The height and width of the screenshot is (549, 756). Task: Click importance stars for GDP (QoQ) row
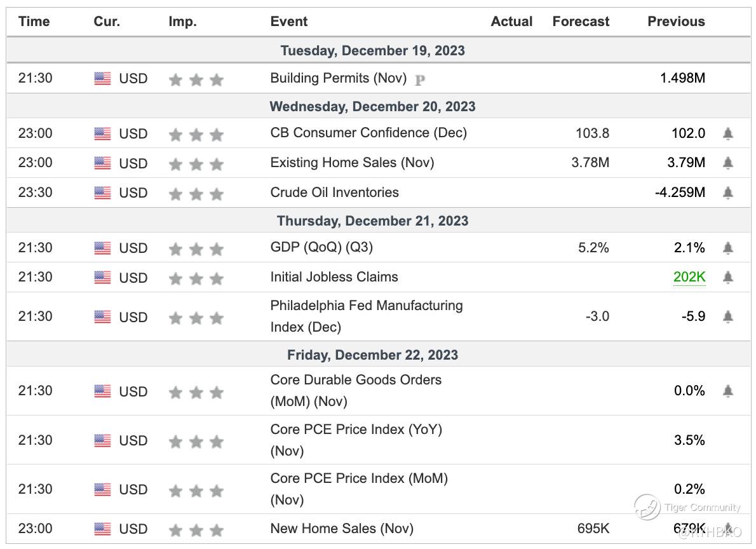(196, 248)
